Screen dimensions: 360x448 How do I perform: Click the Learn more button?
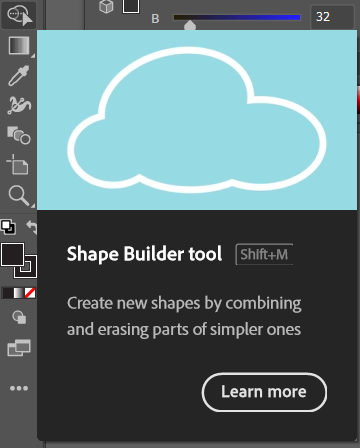pos(264,392)
